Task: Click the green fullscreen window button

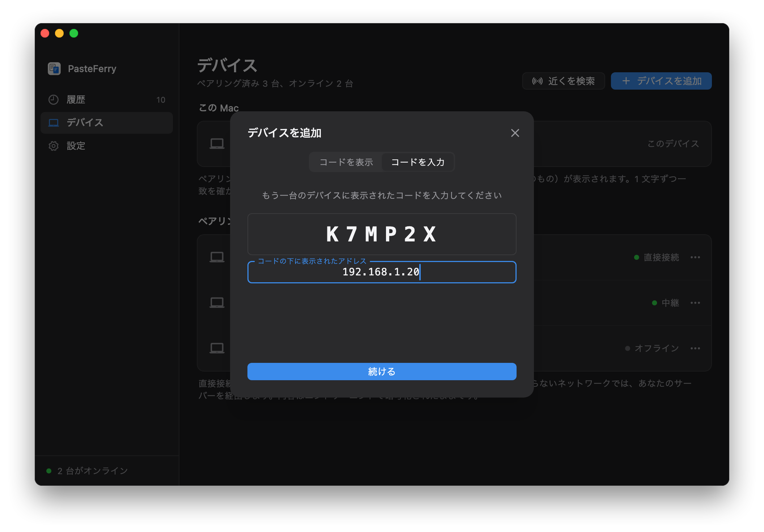Action: click(x=74, y=33)
